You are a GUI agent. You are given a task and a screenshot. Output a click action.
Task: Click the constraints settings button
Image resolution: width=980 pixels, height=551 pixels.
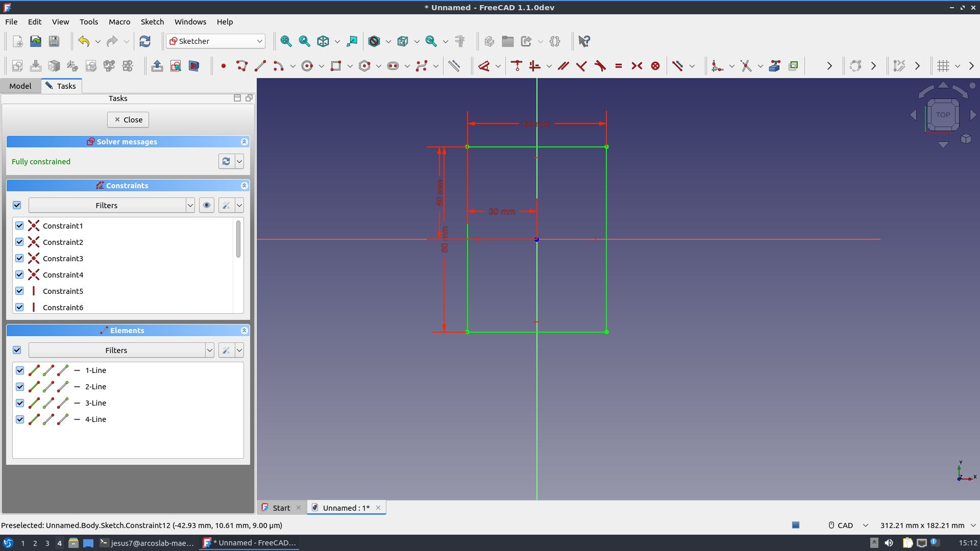[x=226, y=205]
